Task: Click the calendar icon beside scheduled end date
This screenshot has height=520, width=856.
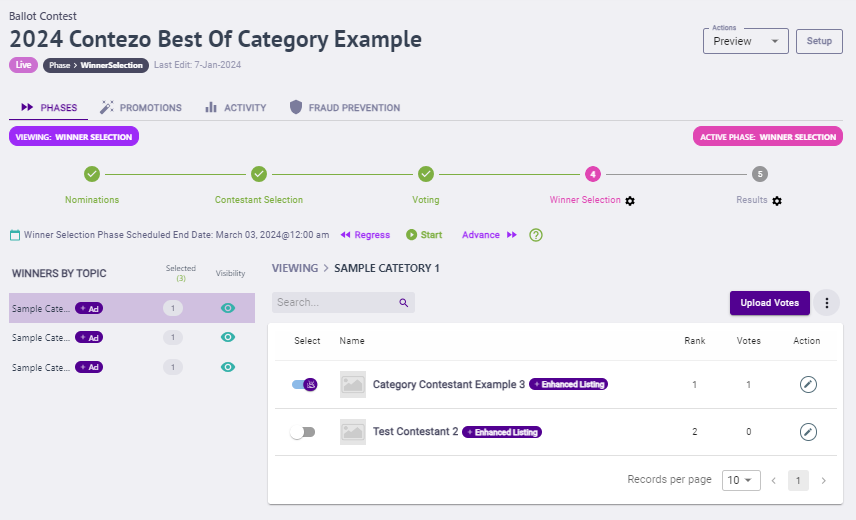Action: [x=15, y=235]
